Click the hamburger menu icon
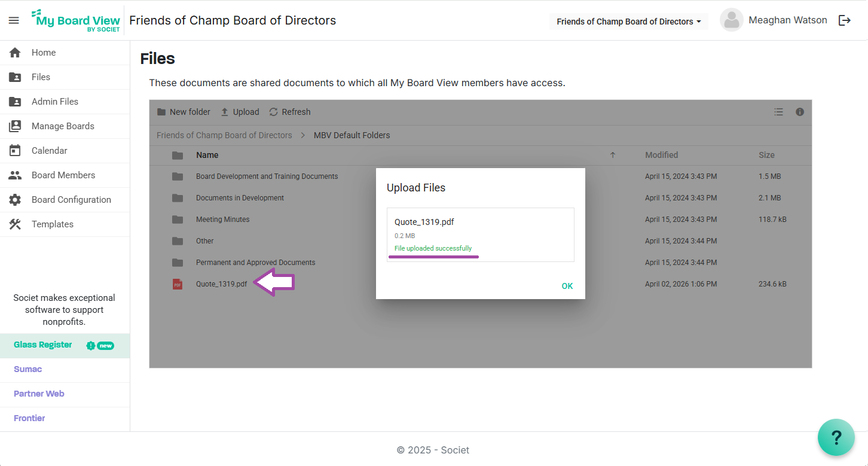Screen dimensions: 868x466 [x=14, y=20]
